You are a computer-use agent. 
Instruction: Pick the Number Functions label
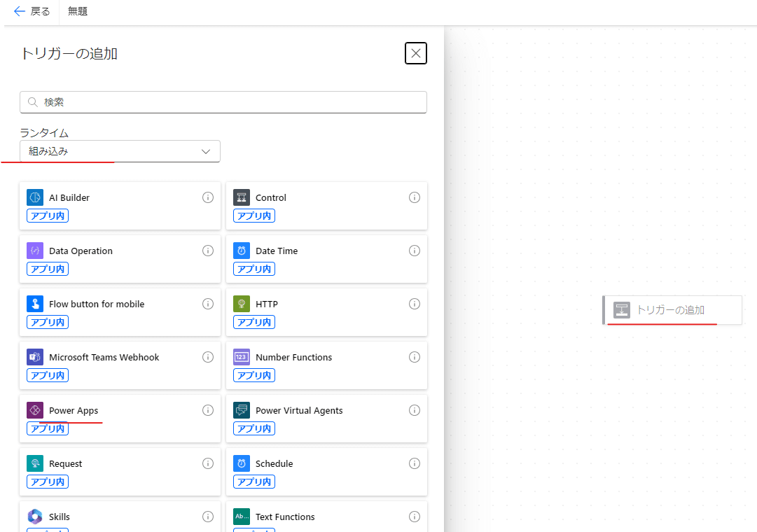(x=293, y=357)
